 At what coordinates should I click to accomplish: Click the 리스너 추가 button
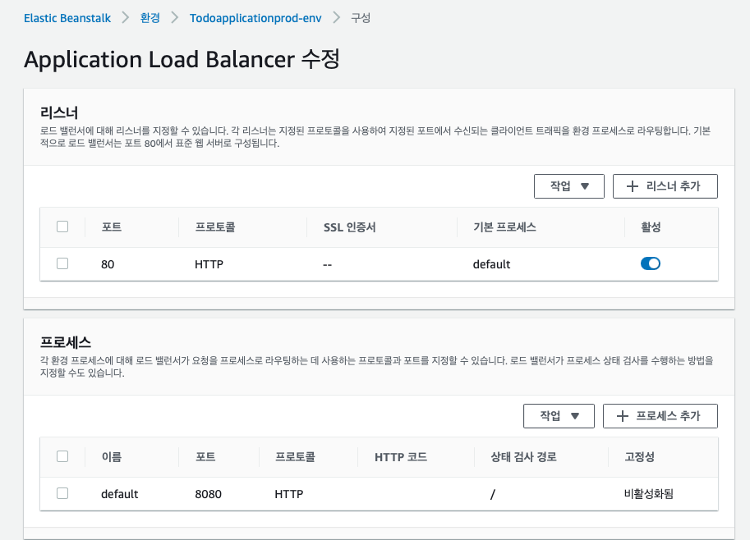click(x=665, y=186)
